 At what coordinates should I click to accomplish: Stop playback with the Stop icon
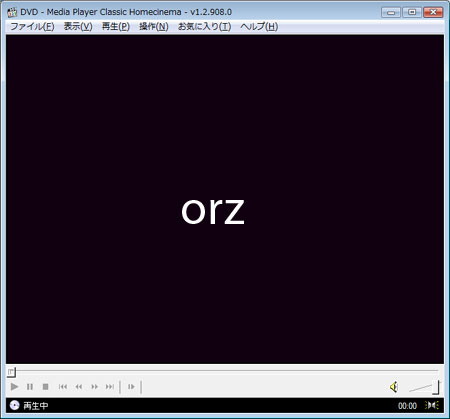coord(46,387)
